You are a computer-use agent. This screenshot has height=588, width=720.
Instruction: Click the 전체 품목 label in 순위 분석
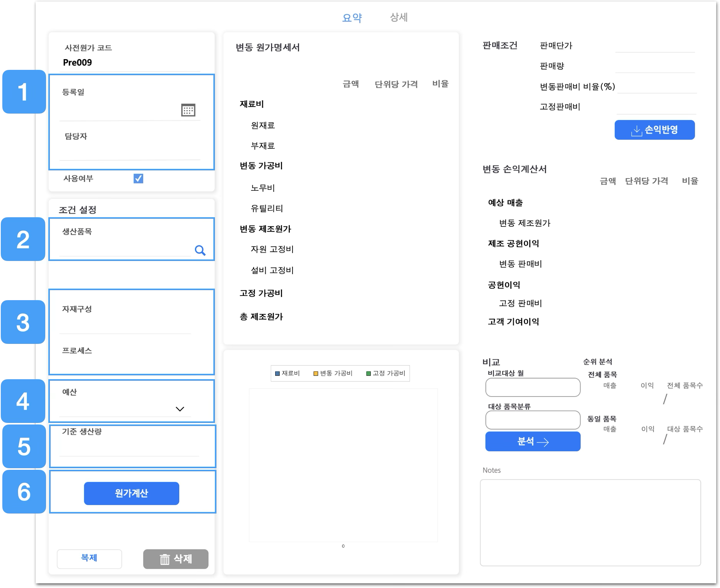603,375
